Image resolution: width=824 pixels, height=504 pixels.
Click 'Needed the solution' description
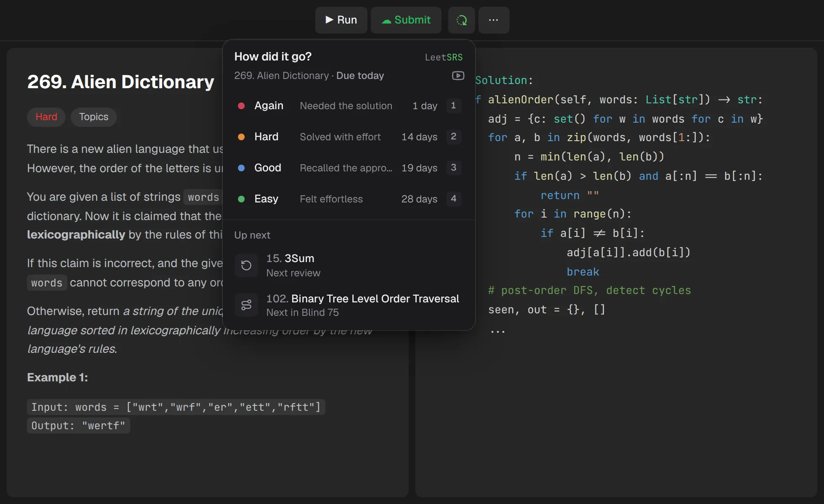point(346,106)
